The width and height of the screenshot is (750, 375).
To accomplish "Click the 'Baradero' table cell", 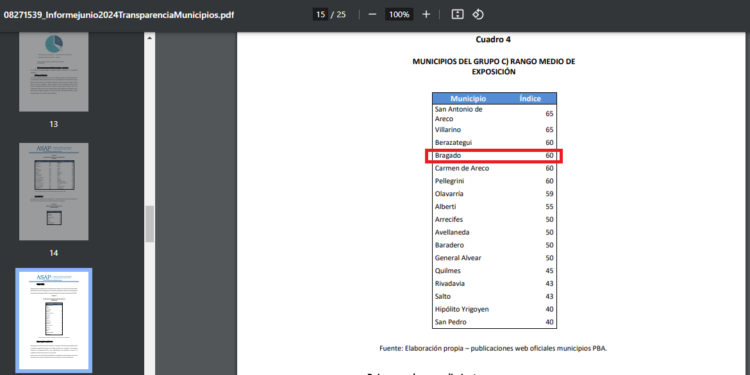I will [x=449, y=245].
